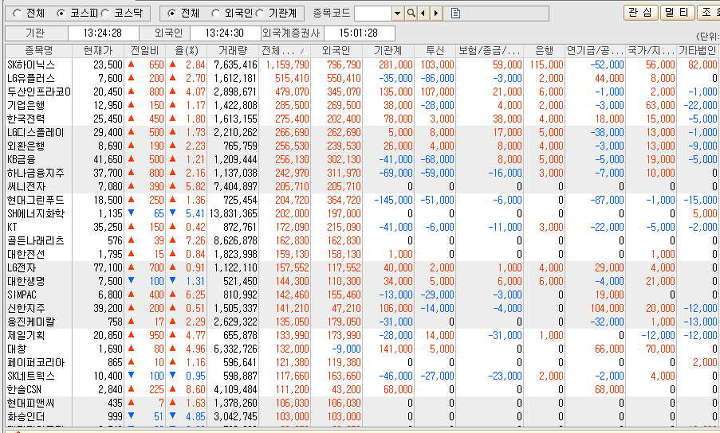The height and width of the screenshot is (433, 720).
Task: Select the 코스닥 radio button
Action: tap(105, 13)
